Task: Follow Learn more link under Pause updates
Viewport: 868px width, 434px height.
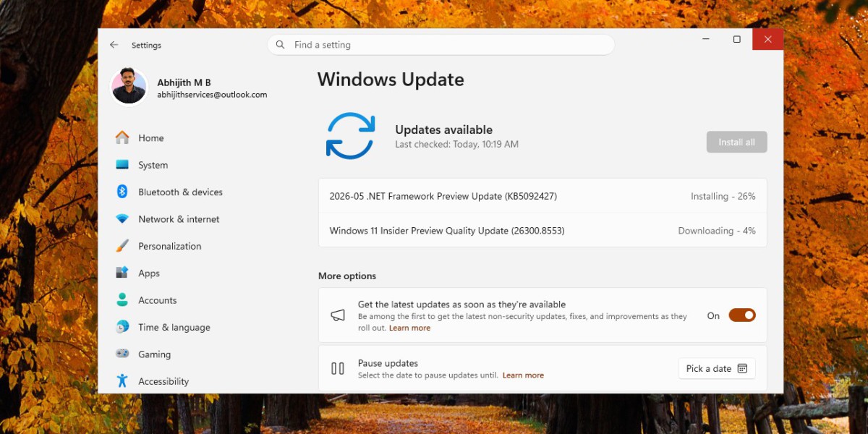Action: click(x=523, y=375)
